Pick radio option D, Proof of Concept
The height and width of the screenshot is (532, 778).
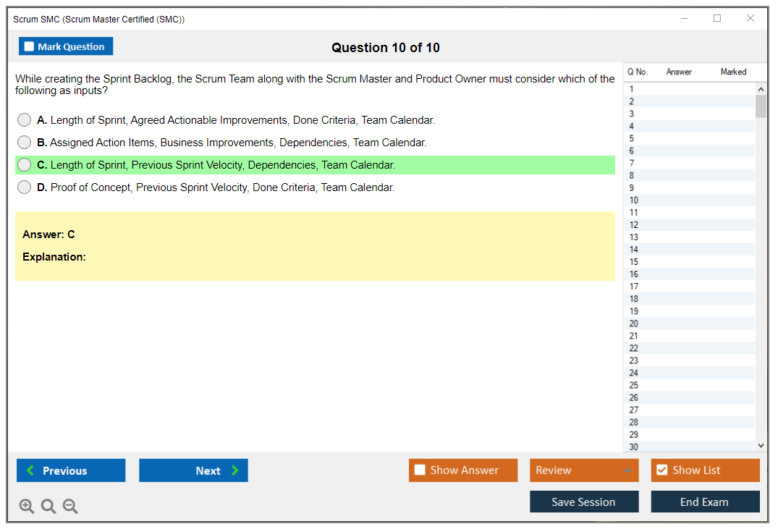(25, 187)
